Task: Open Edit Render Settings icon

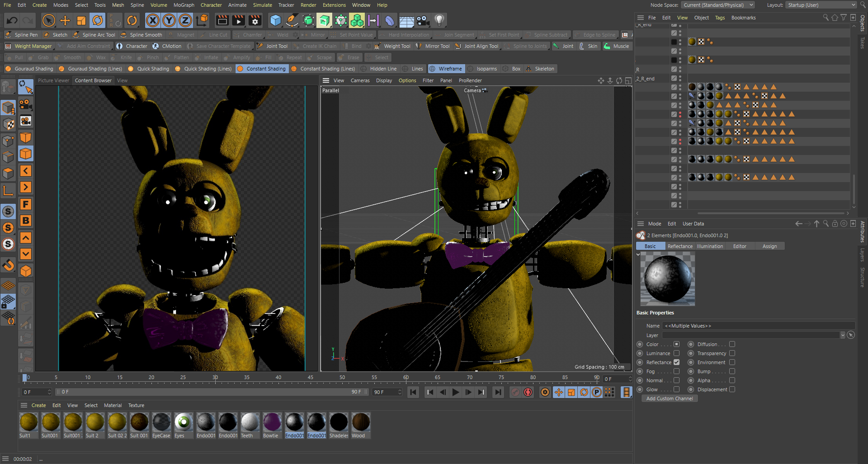Action: tap(255, 20)
